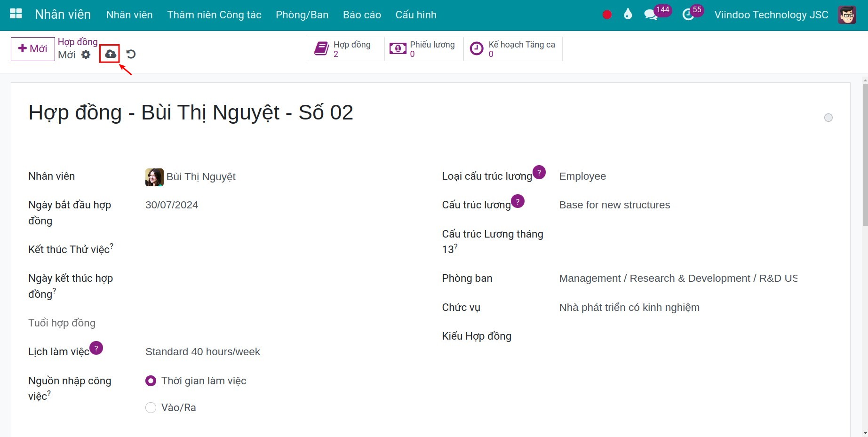Click Viindoo Technology JSC company switcher

[771, 15]
